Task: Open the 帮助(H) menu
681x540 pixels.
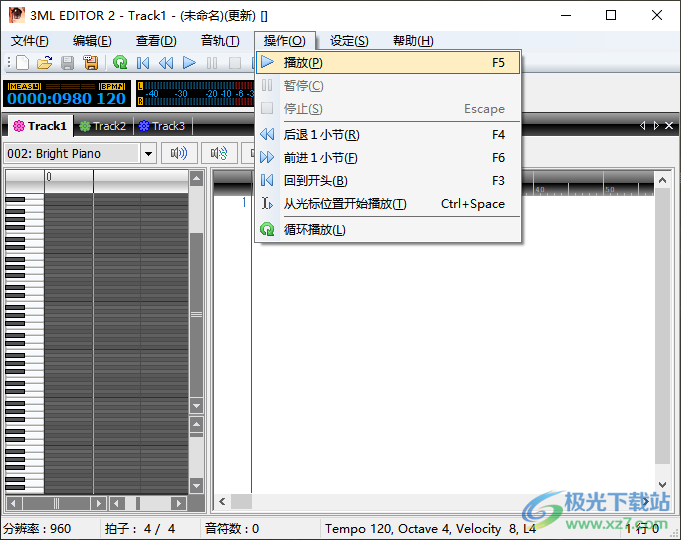Action: click(413, 41)
